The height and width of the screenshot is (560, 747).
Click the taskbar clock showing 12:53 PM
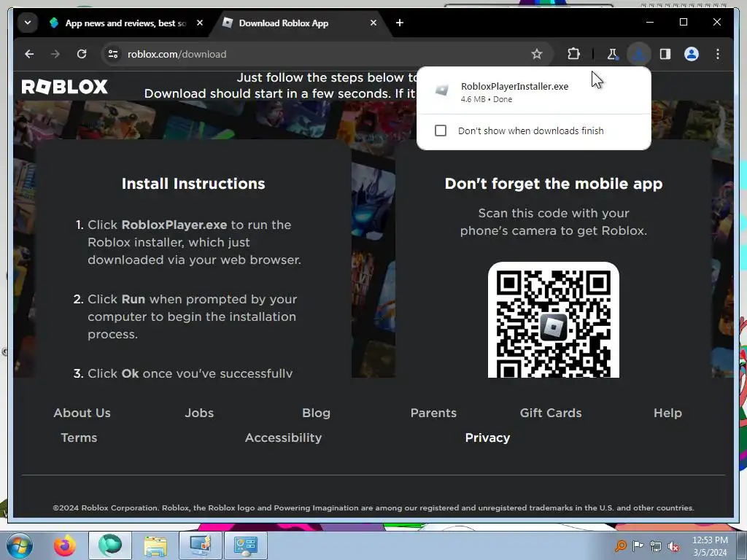(x=710, y=546)
